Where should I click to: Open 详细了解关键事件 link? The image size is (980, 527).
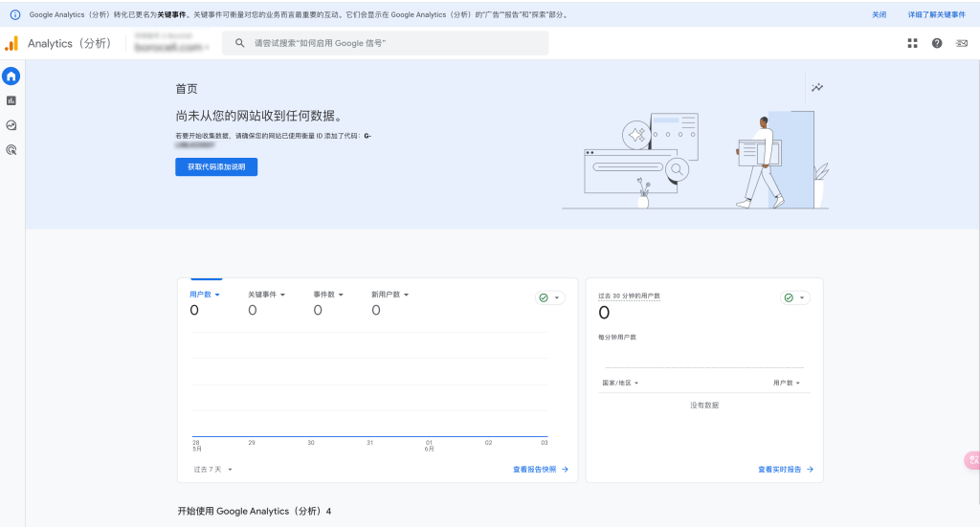pos(936,14)
